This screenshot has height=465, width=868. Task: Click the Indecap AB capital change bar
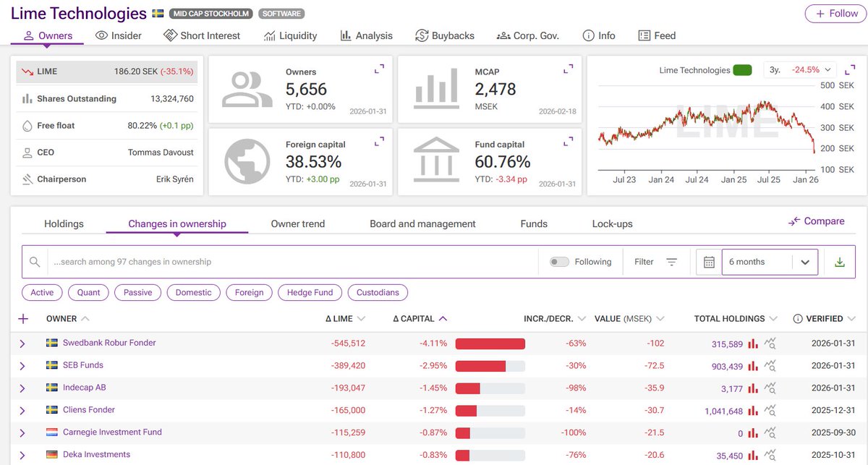[490, 388]
